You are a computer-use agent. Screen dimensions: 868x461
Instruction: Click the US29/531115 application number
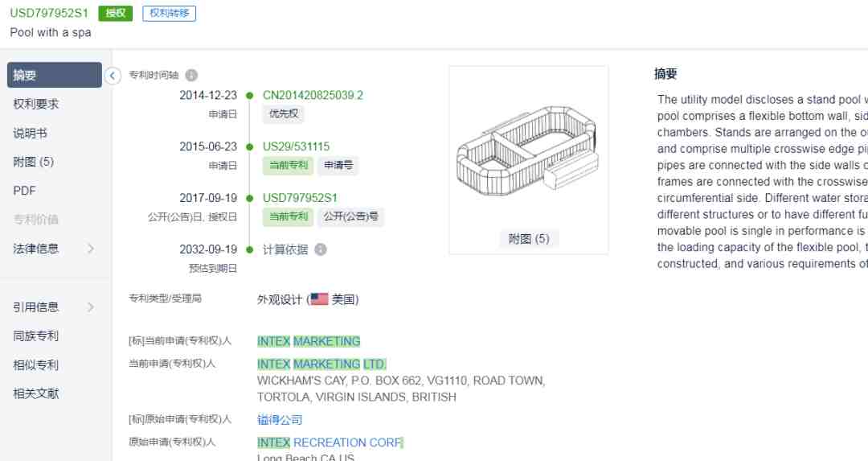(296, 147)
